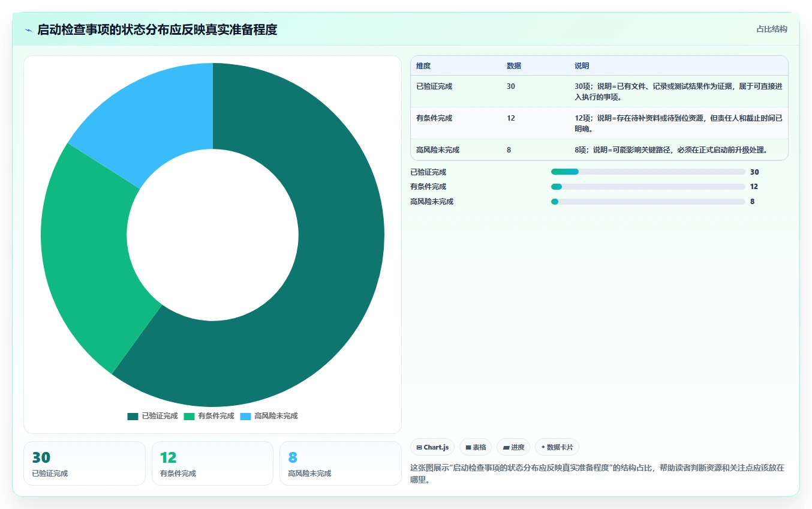Click the 有条件完成 progress bar

(x=648, y=187)
